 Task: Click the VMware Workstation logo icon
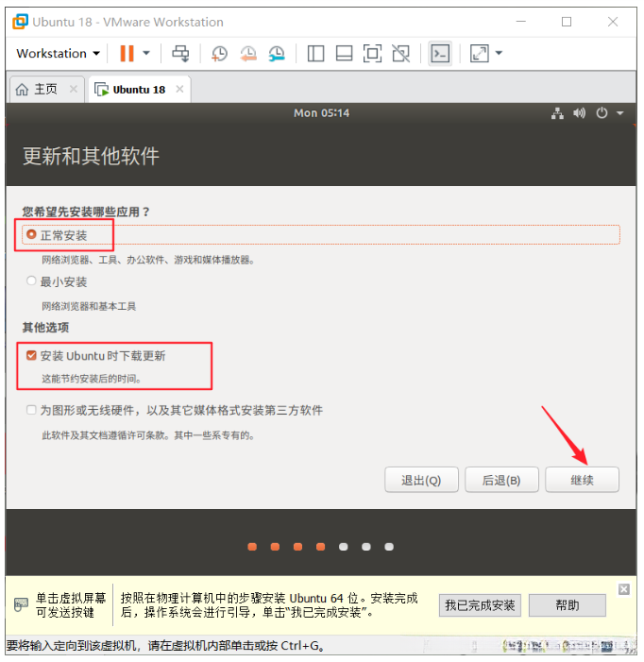coord(20,22)
